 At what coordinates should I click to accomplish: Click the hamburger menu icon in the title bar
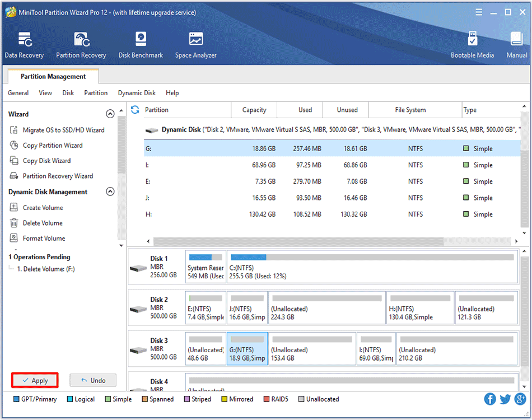tap(479, 12)
